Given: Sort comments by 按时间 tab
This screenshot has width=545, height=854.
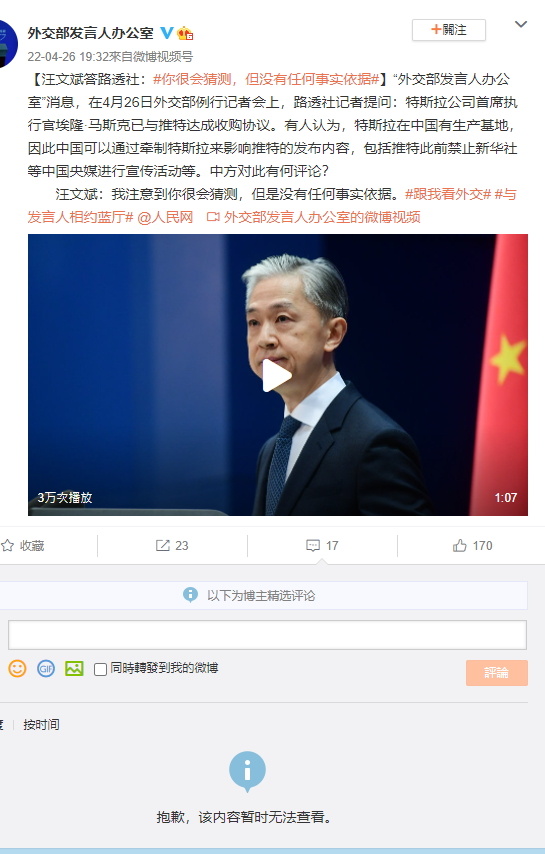Looking at the screenshot, I should tap(41, 724).
